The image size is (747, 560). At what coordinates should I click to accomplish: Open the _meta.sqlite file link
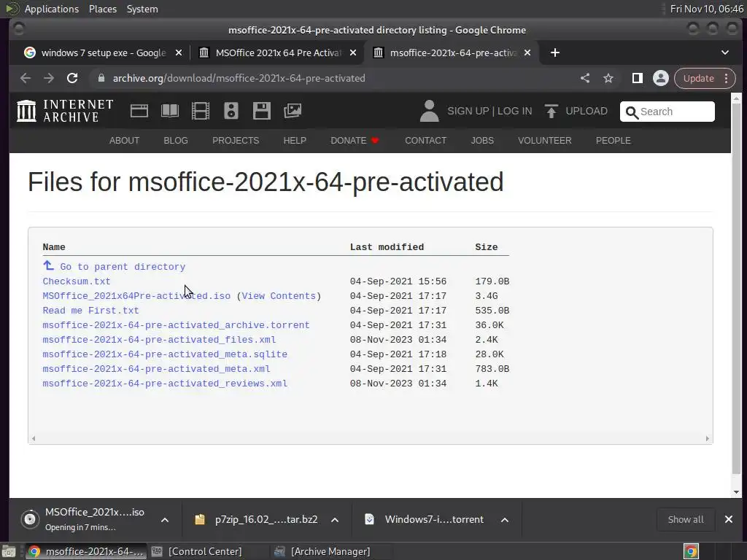point(165,355)
